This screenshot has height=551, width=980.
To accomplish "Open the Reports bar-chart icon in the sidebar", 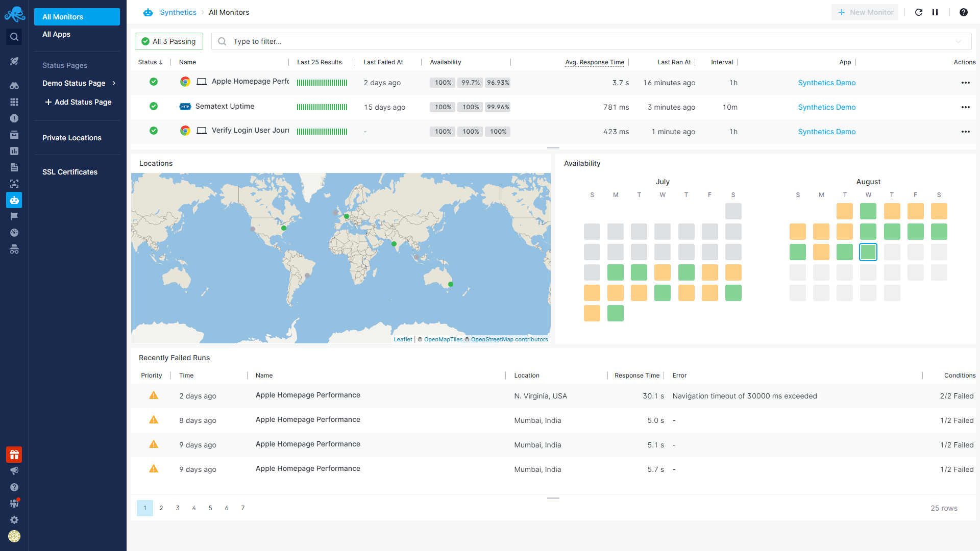I will point(14,151).
